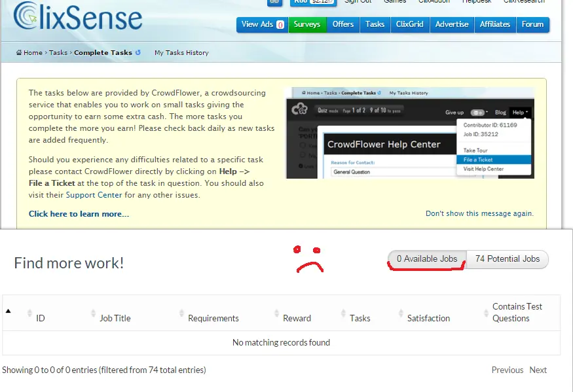Viewport: 573px width, 392px height.
Task: Open My Tasks History
Action: [181, 52]
